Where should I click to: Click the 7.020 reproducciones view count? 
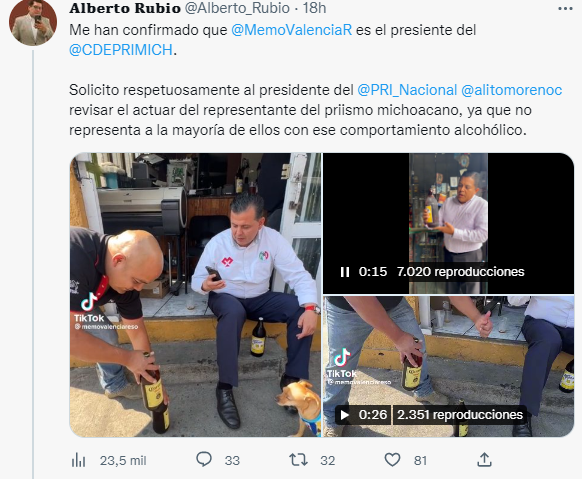(460, 272)
